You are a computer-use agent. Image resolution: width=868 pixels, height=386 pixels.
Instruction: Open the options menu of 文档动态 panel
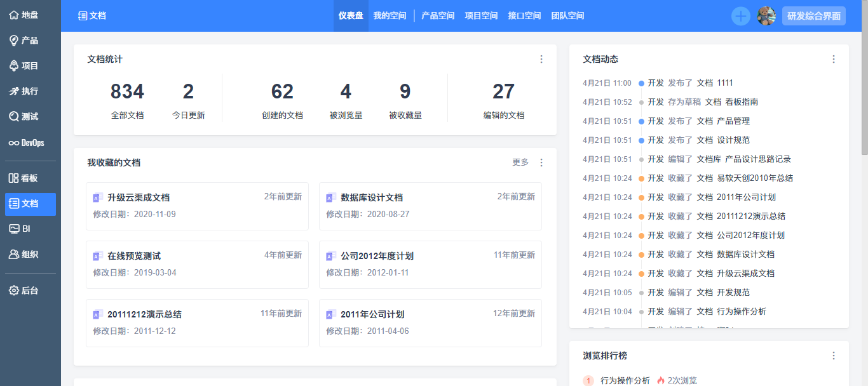pos(834,59)
